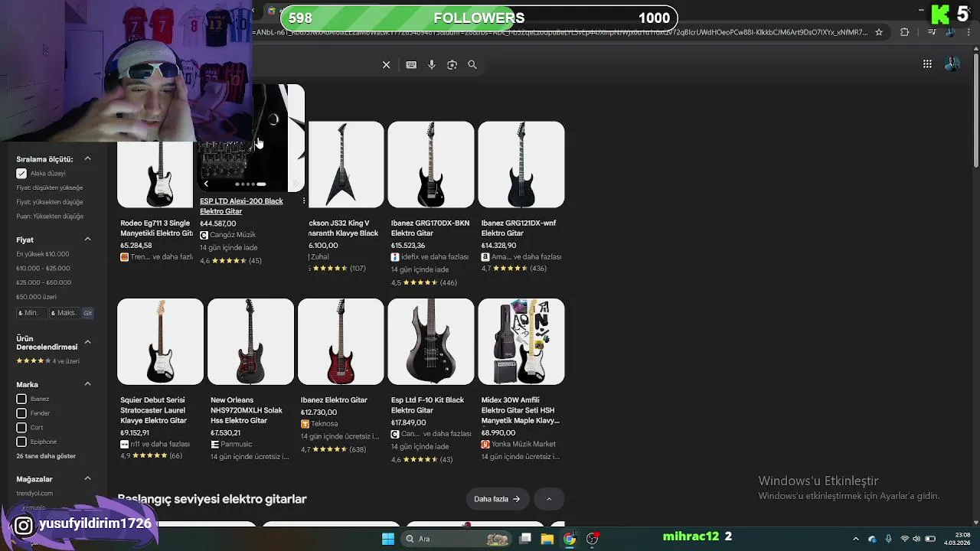Click the magnifier search icon
Screen dimensions: 980x551
tap(472, 65)
